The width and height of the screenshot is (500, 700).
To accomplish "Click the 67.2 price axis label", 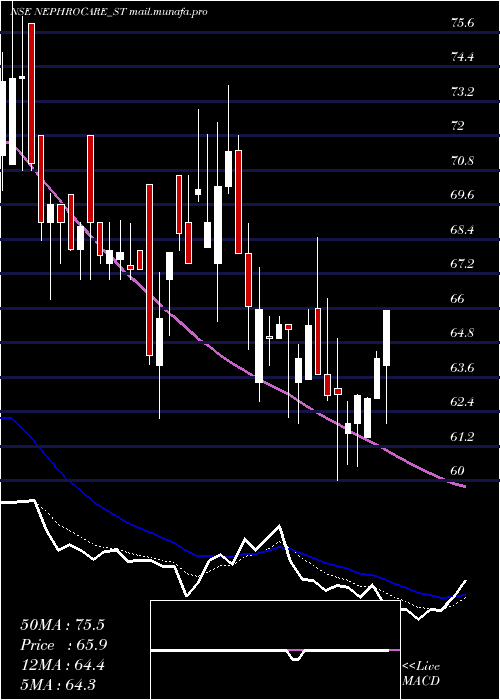I will tap(462, 264).
